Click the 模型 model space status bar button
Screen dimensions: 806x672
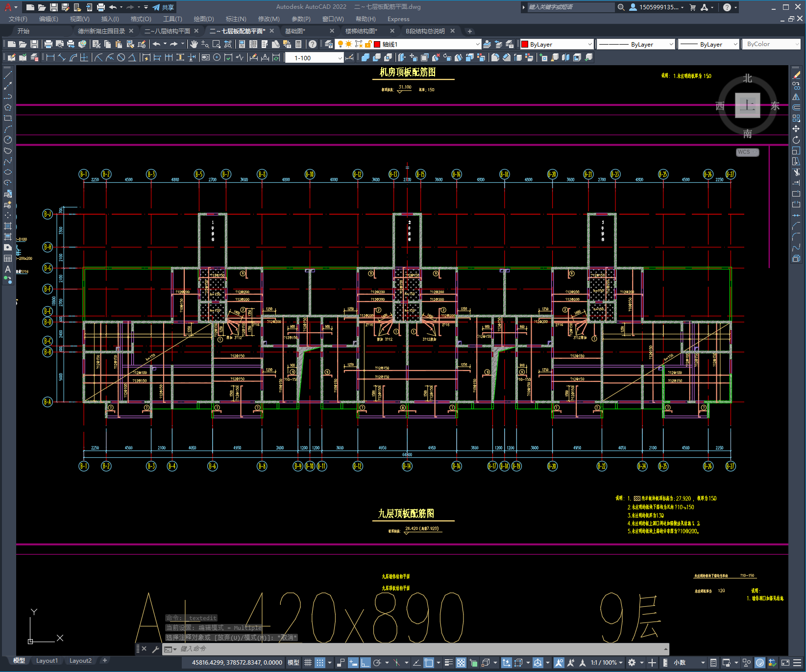click(293, 663)
